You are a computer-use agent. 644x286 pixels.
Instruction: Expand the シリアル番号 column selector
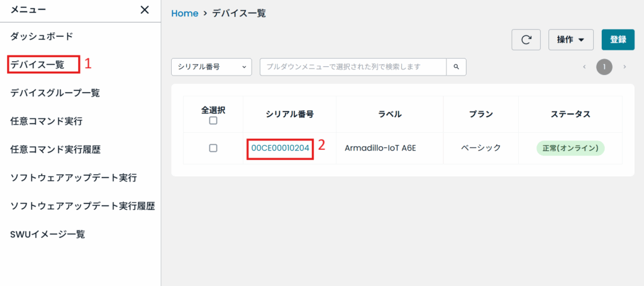tap(211, 67)
